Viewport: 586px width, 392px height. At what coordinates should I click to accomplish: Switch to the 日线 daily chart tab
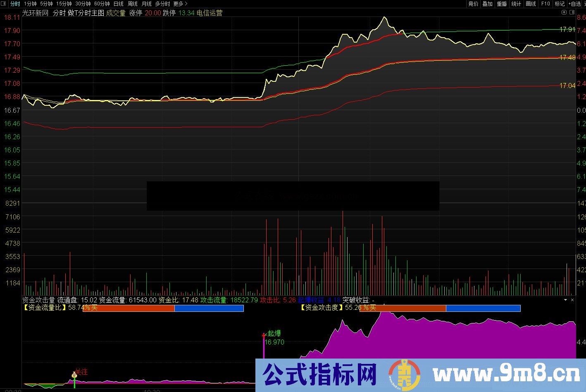[x=118, y=4]
